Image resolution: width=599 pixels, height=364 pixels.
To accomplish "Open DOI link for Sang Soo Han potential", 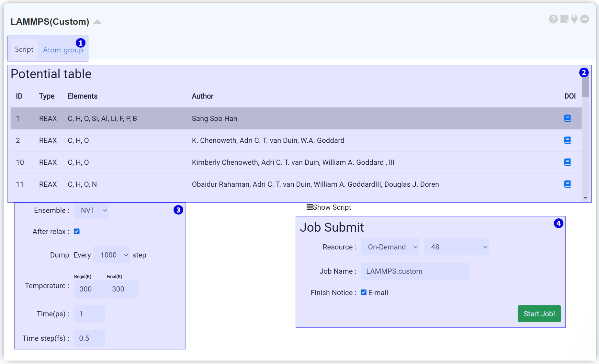I will (567, 118).
